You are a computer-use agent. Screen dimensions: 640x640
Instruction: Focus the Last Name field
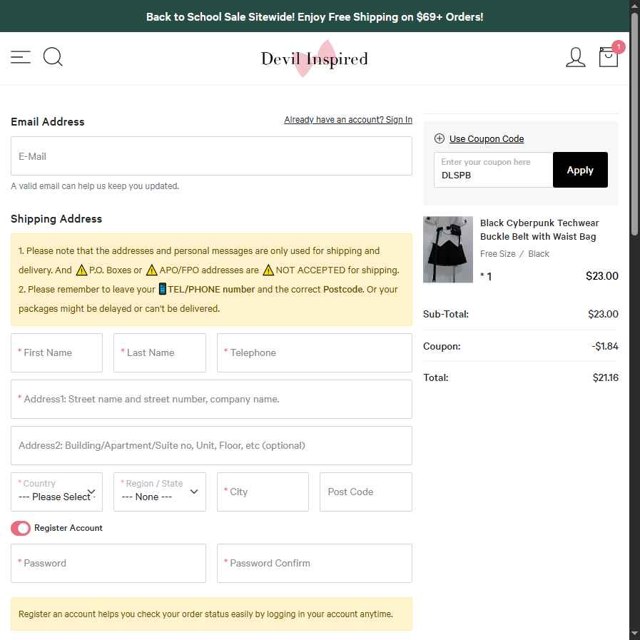pos(160,353)
